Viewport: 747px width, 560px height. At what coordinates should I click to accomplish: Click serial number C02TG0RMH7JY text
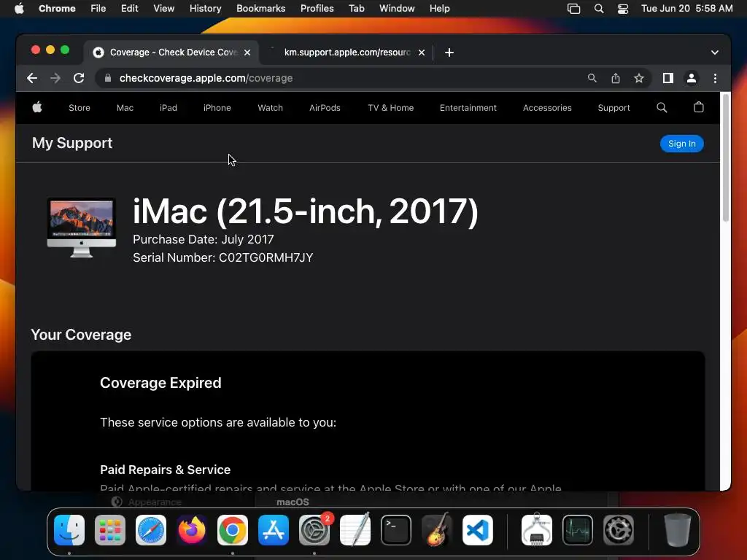coord(266,257)
